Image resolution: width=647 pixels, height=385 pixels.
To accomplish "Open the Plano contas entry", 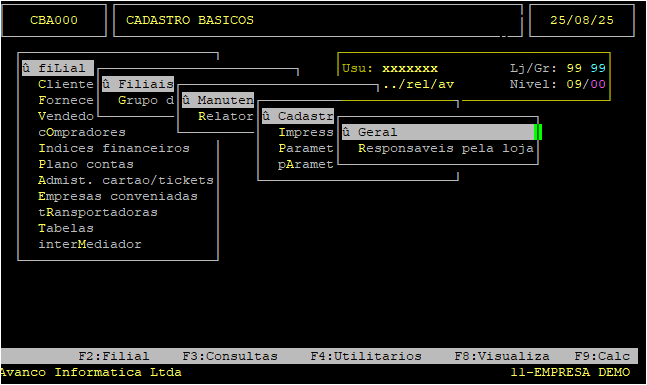I will coord(86,164).
